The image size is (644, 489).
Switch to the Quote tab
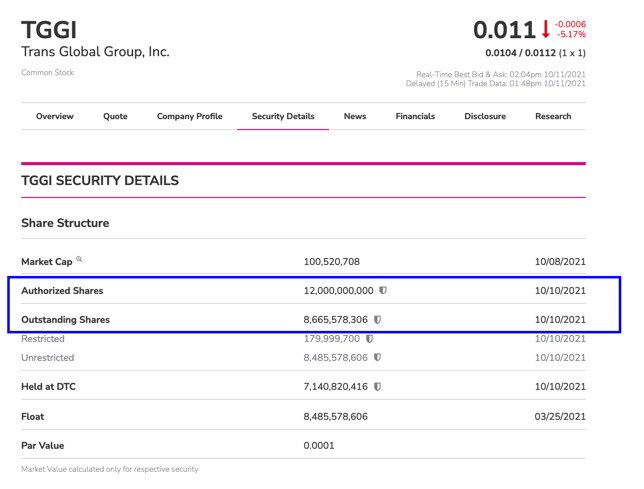pos(115,116)
